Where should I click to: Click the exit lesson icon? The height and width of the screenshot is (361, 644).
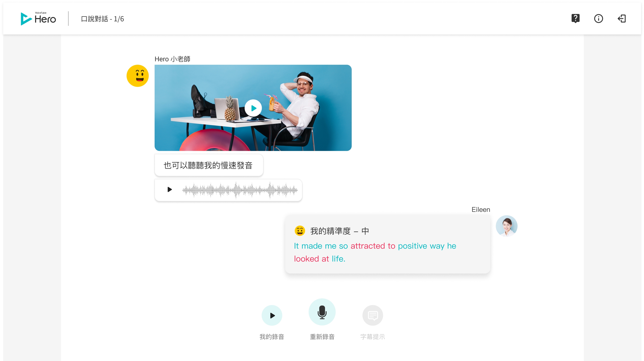[x=621, y=19]
